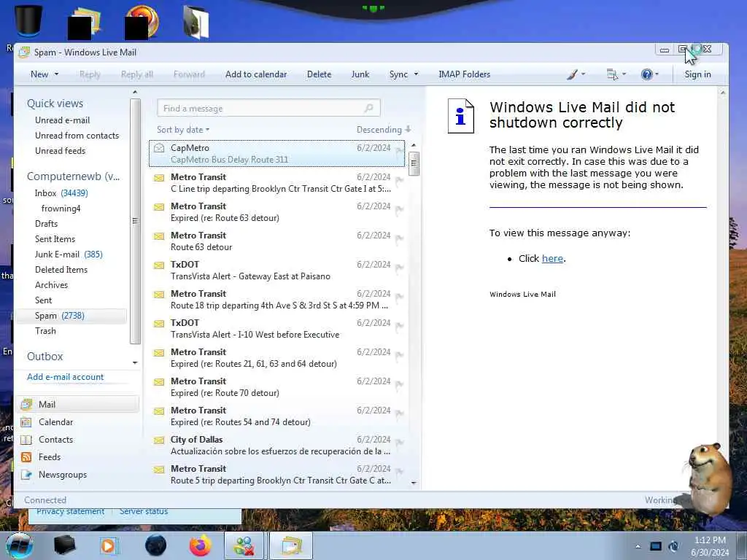Collapse the Computernewb account folder tree
The height and width of the screenshot is (560, 747).
[74, 176]
